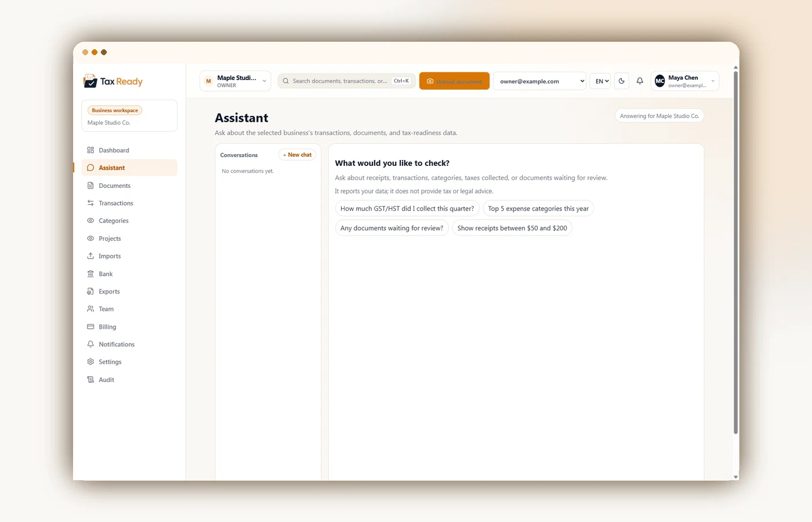Click the Tax Ready logo icon

click(x=90, y=81)
